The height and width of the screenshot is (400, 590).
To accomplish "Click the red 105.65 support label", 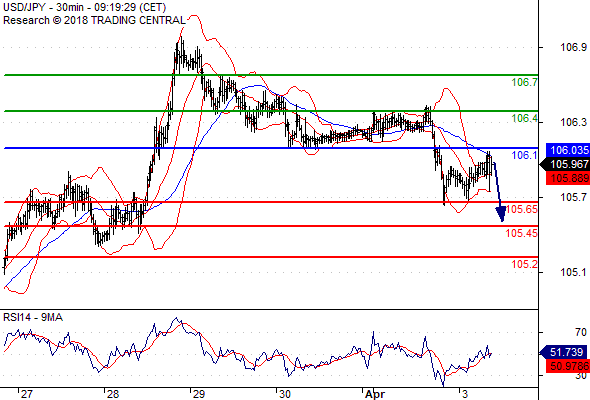I will pos(522,209).
